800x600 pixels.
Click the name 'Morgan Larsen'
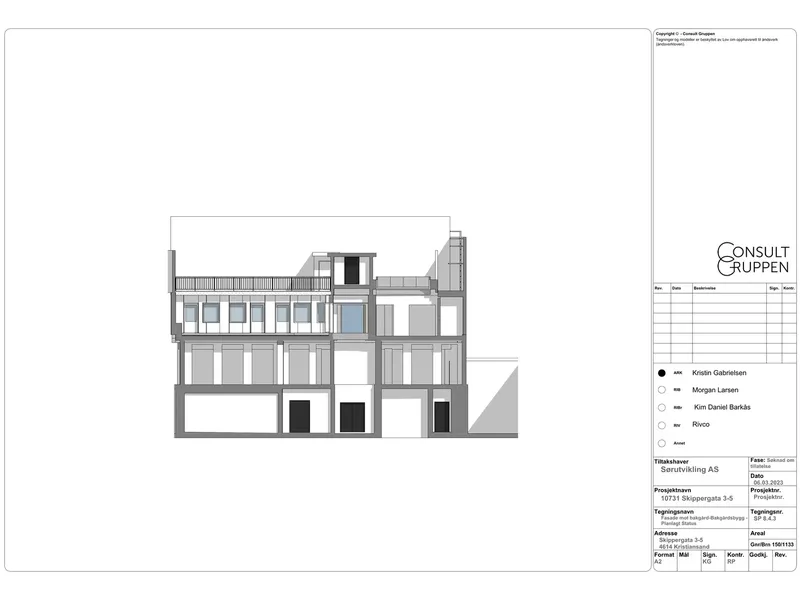(715, 390)
